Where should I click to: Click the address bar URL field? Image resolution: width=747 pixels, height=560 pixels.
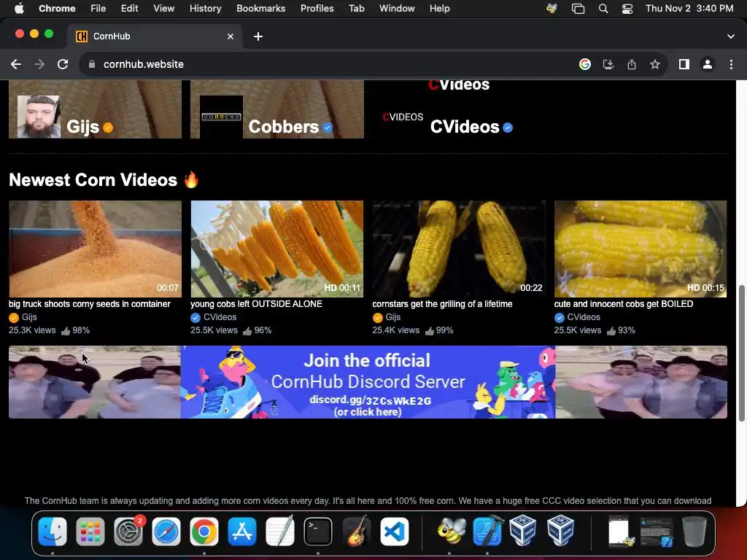tap(329, 64)
